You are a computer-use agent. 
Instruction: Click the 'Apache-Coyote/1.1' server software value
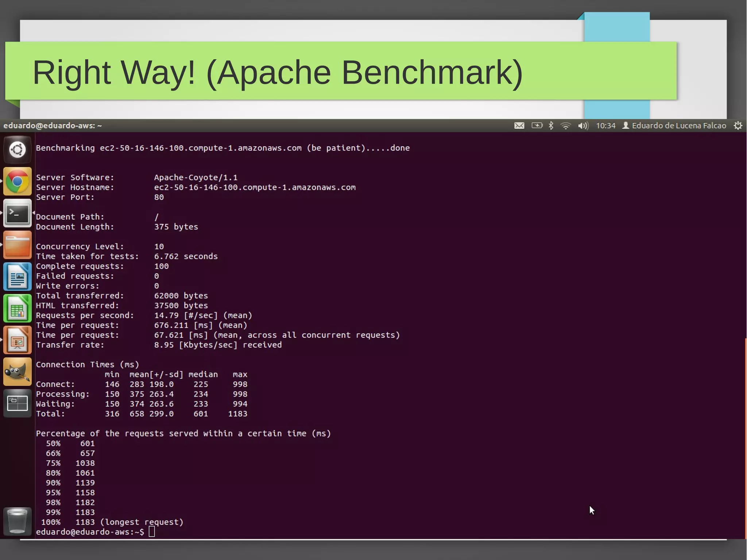pos(196,178)
